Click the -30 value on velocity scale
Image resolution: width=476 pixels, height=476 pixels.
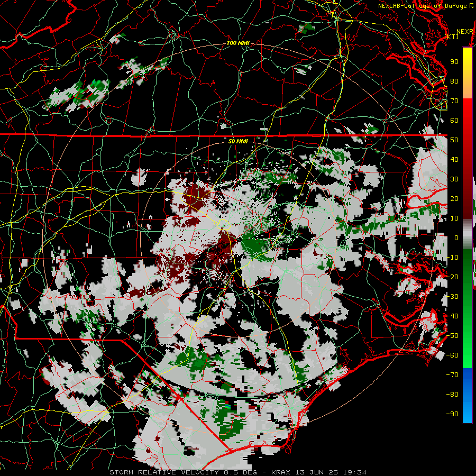pos(452,297)
